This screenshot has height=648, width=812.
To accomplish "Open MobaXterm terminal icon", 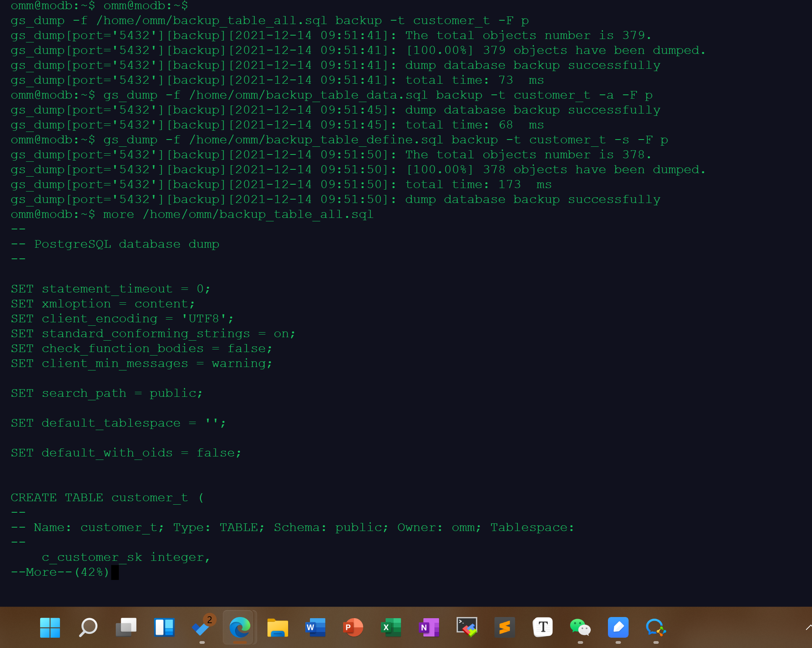I will pos(467,628).
